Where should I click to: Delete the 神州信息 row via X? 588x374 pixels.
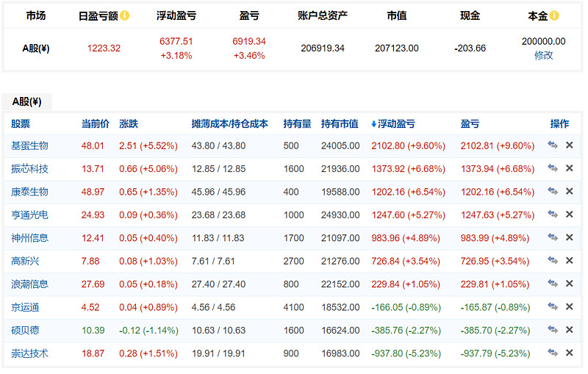click(569, 237)
